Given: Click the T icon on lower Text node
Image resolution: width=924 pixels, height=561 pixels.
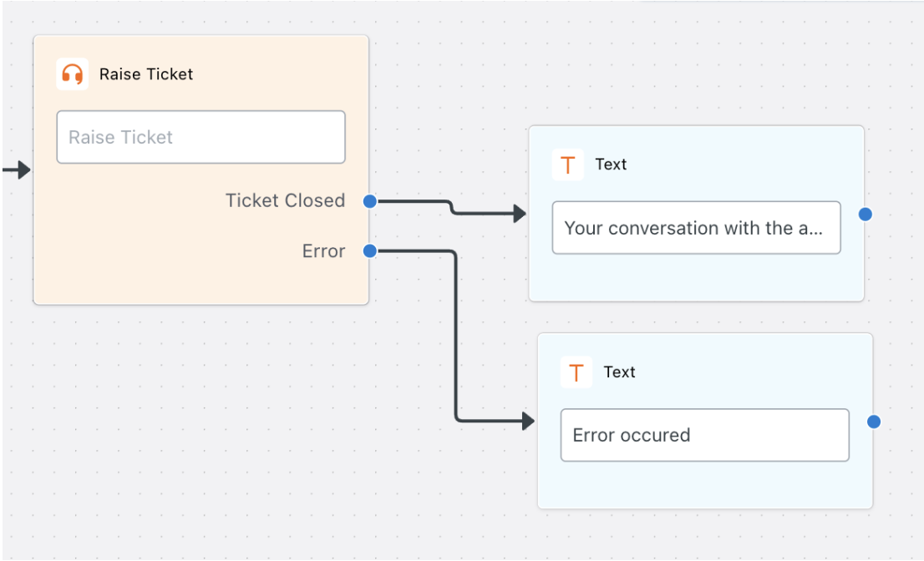Looking at the screenshot, I should [576, 372].
